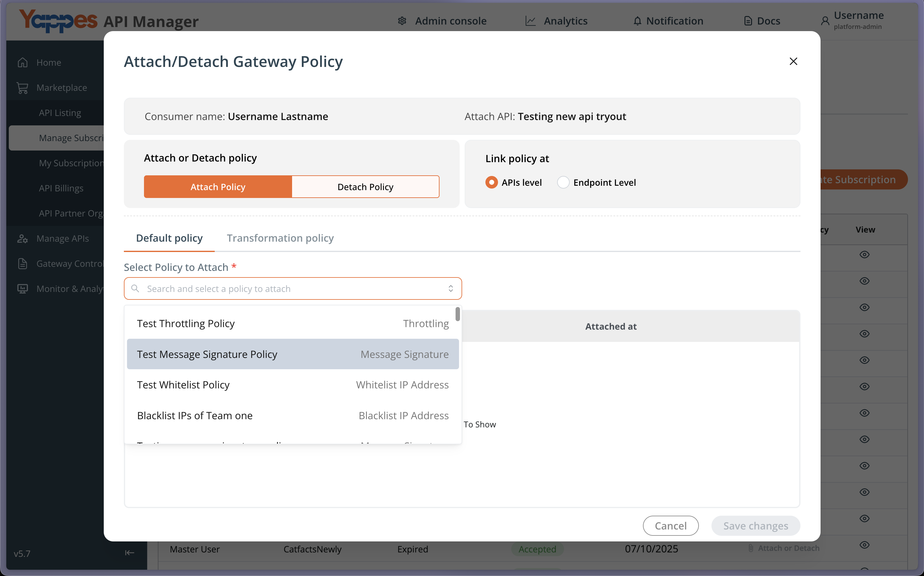Screen dimensions: 924x576
Task: Click the Attached at column header
Action: pos(611,326)
